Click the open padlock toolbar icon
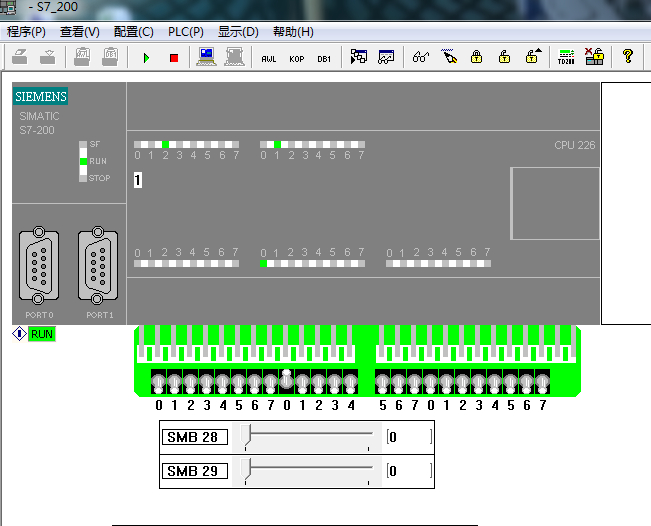The image size is (651, 526). pos(504,56)
